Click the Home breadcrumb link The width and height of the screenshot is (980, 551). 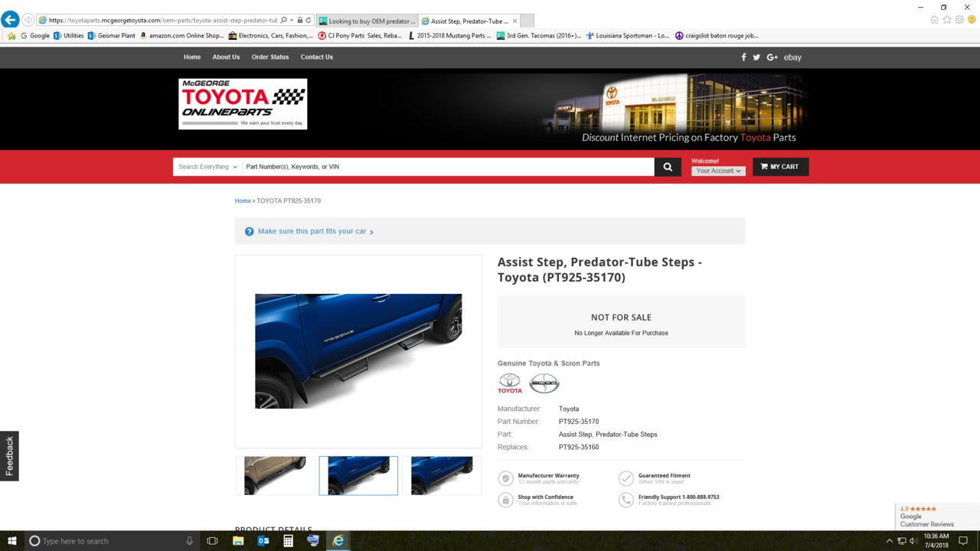click(243, 201)
